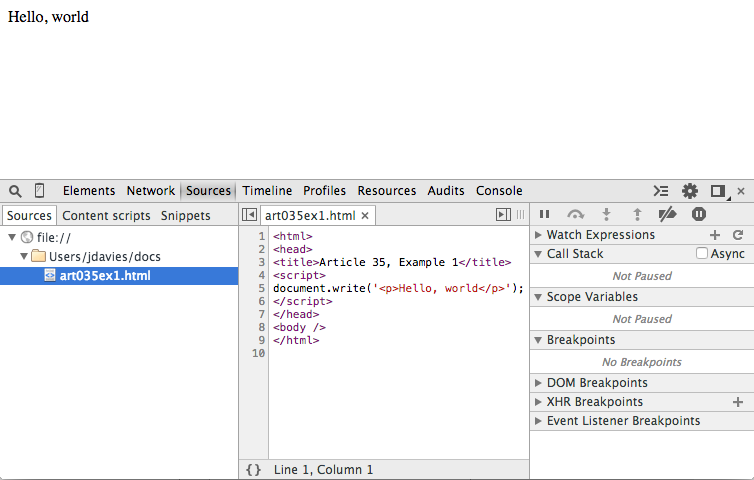
Task: Add a watch expression
Action: (x=715, y=235)
